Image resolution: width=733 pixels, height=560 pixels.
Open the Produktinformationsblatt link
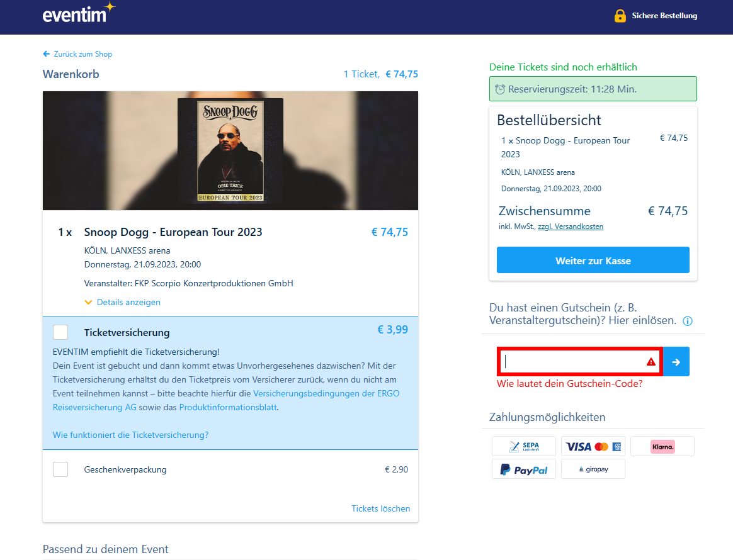pyautogui.click(x=228, y=407)
